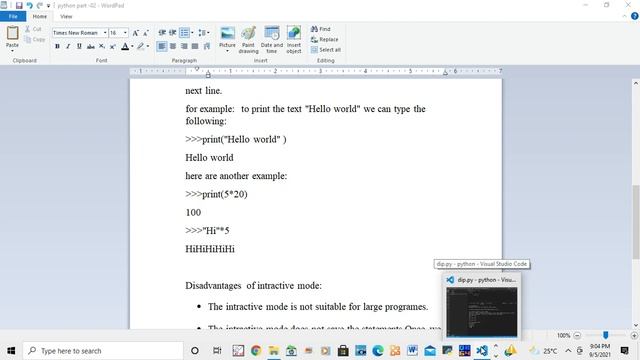Open the bullet list style dropdown
The image size is (640, 360).
pos(192,33)
